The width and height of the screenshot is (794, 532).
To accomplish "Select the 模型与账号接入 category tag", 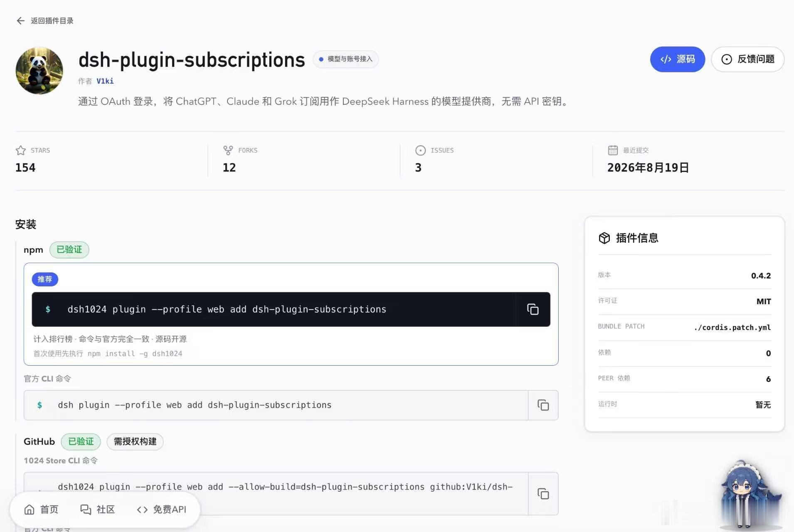I will [345, 59].
